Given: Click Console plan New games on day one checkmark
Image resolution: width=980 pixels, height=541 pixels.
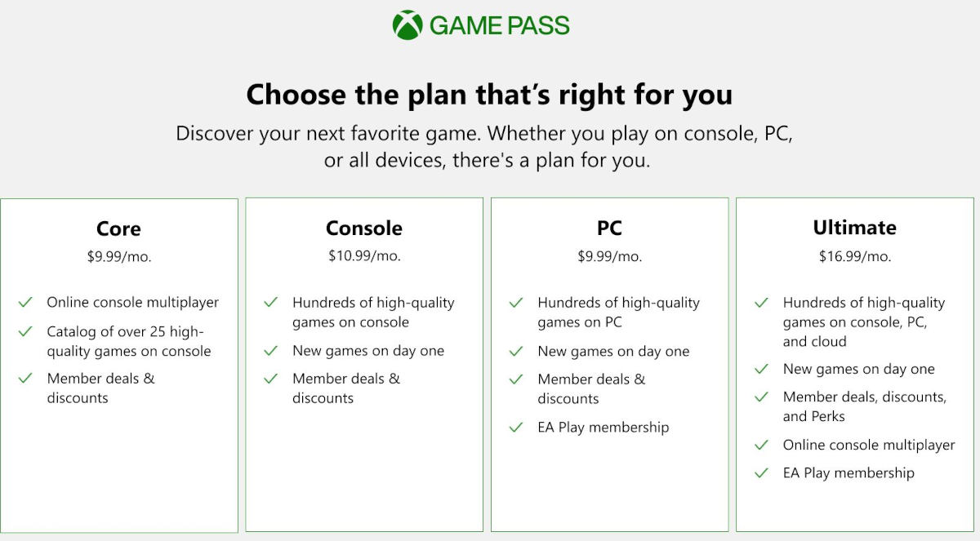Looking at the screenshot, I should [271, 351].
